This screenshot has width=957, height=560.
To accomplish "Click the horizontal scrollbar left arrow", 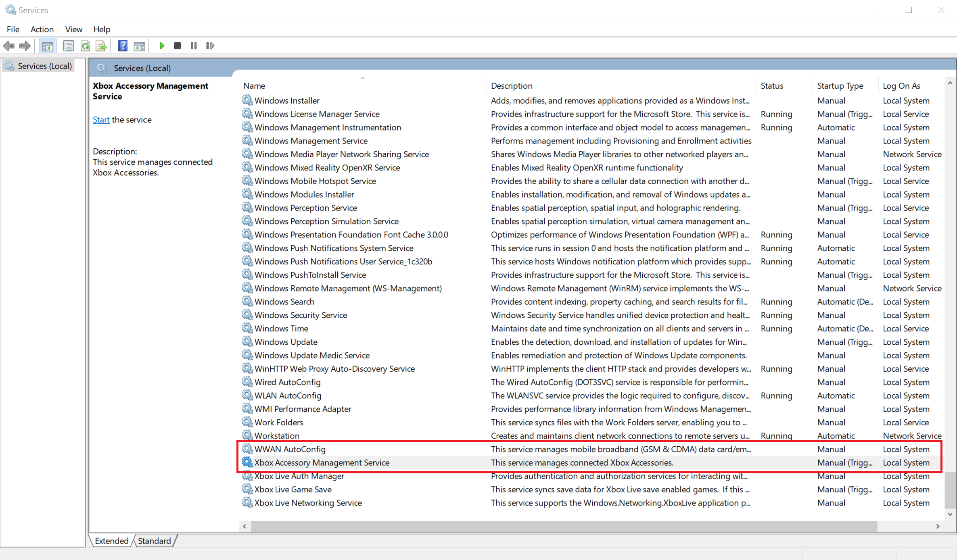I will click(244, 526).
